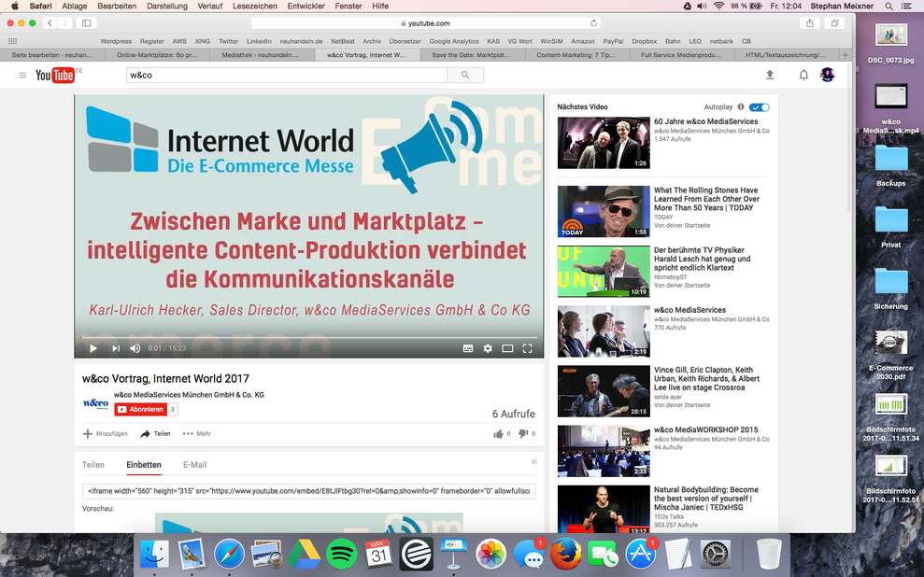The height and width of the screenshot is (577, 924).
Task: Select the iframe embed code field
Action: point(309,491)
